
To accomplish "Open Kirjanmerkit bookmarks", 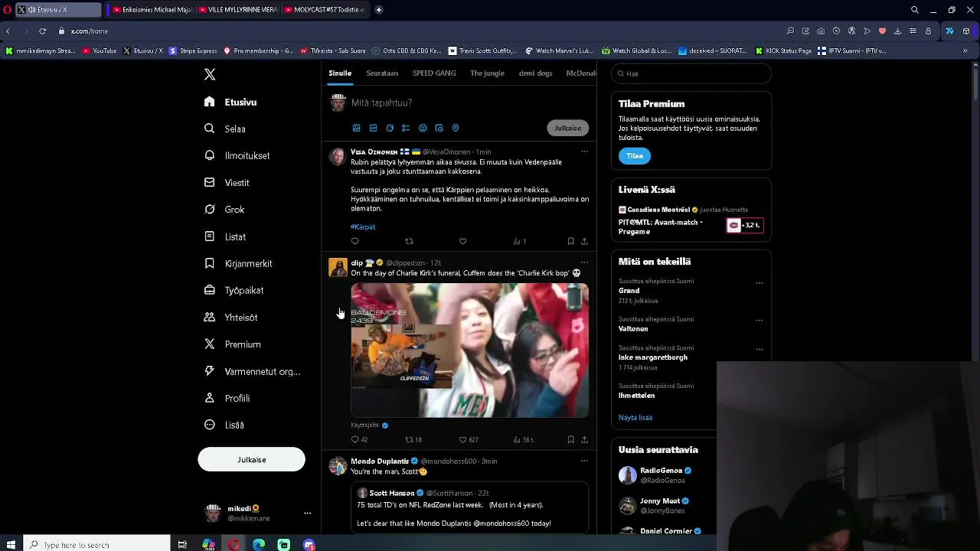I will click(238, 263).
